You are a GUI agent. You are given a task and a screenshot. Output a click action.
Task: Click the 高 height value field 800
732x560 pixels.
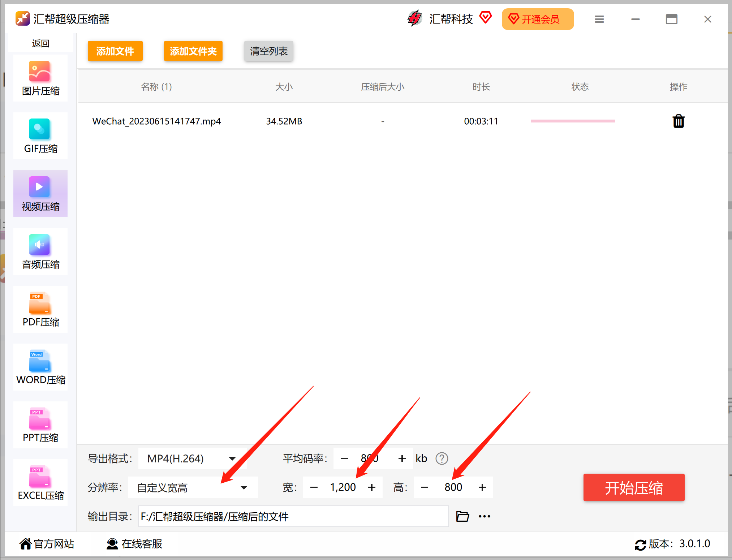(x=453, y=487)
